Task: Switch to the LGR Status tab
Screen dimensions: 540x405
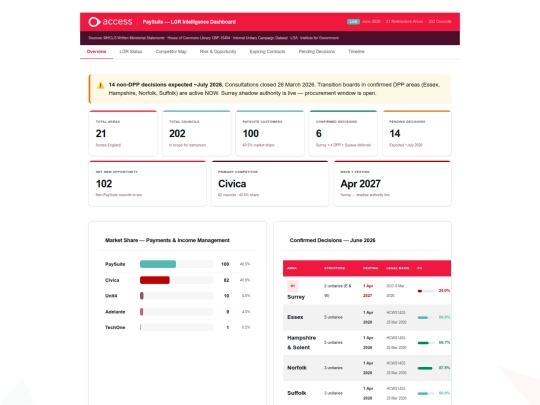Action: coord(131,52)
